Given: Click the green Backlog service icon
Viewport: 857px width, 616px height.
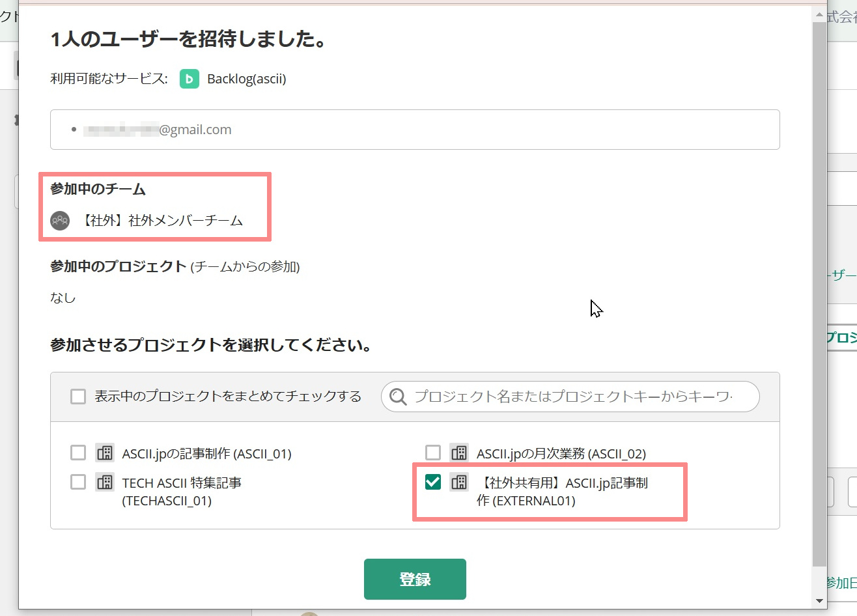Looking at the screenshot, I should click(x=190, y=79).
